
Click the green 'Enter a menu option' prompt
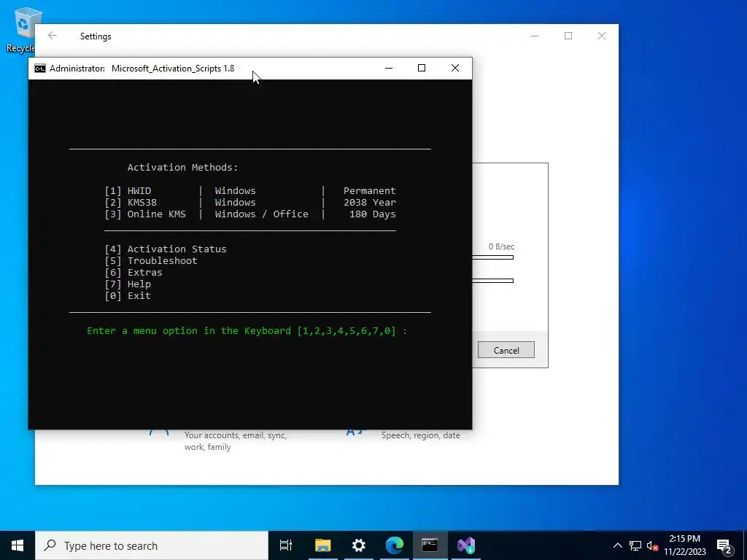pyautogui.click(x=247, y=330)
